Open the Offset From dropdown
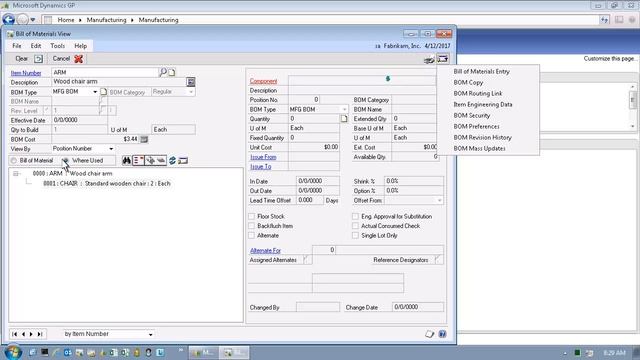The image size is (640, 360). coord(439,200)
